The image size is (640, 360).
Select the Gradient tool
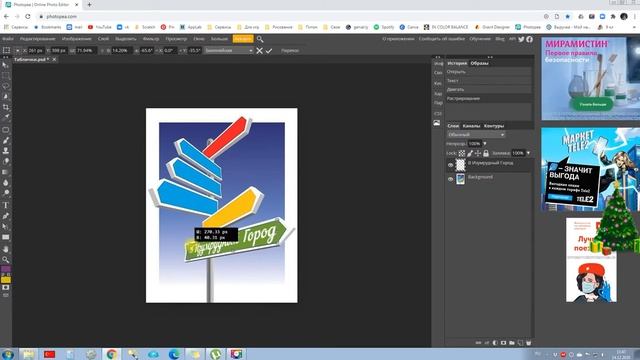[6, 172]
